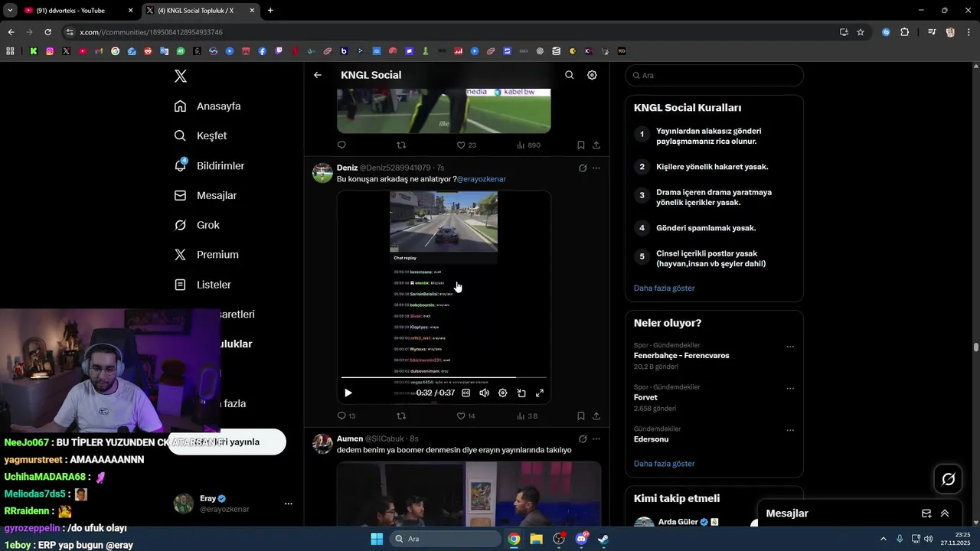Open more options on Aumen's post

(x=596, y=439)
